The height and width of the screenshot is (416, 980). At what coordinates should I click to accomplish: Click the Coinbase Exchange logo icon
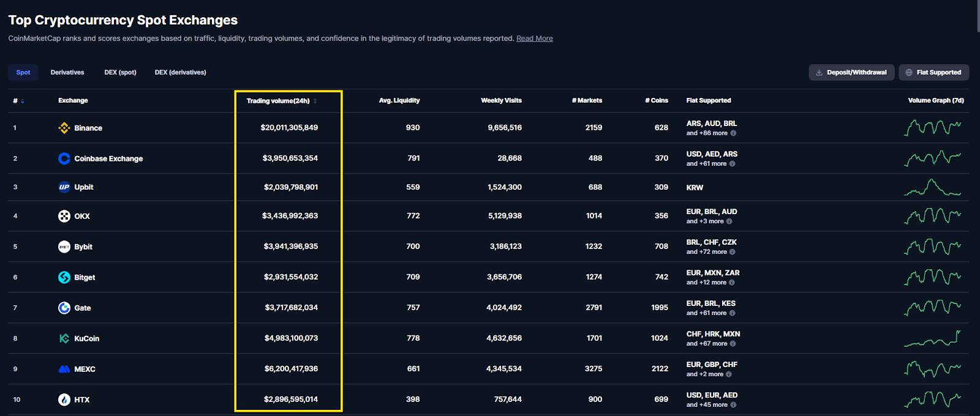[64, 158]
